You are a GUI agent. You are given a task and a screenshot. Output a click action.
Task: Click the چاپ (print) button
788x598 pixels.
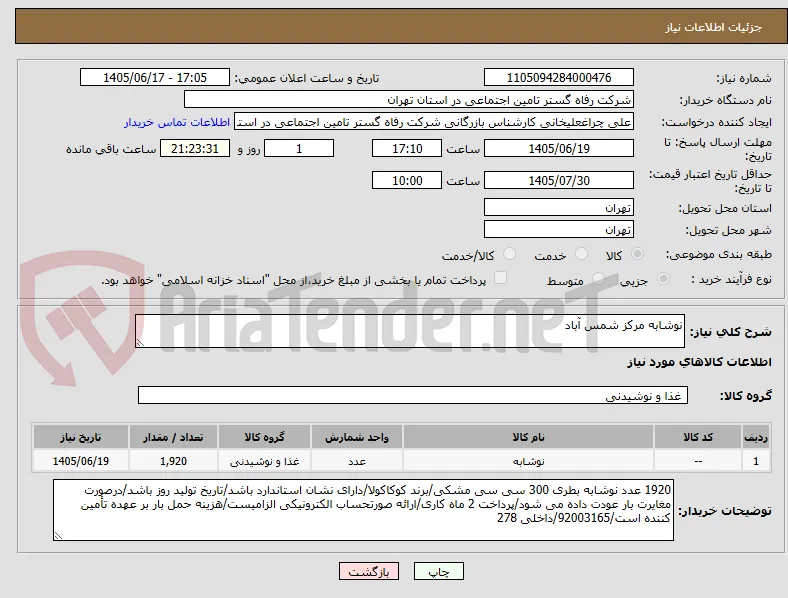pyautogui.click(x=439, y=571)
